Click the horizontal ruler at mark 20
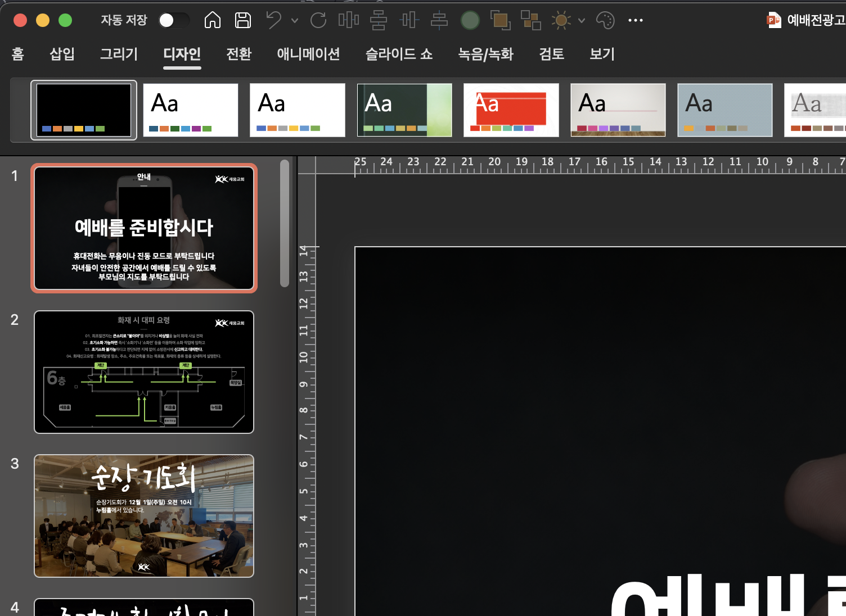This screenshot has width=846, height=616. pyautogui.click(x=494, y=162)
